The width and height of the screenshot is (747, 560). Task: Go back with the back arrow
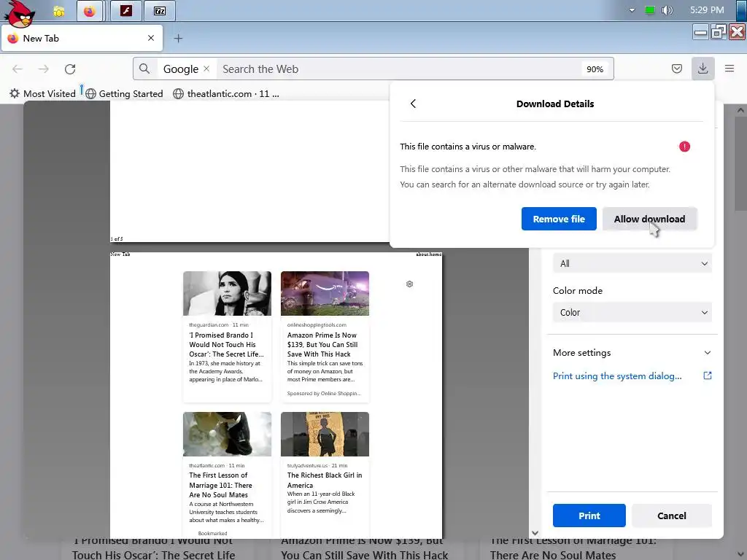coord(18,69)
